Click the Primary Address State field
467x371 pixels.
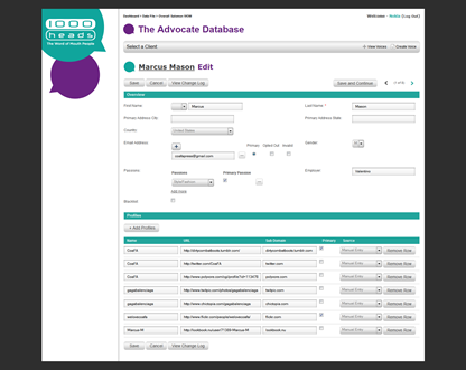(384, 119)
